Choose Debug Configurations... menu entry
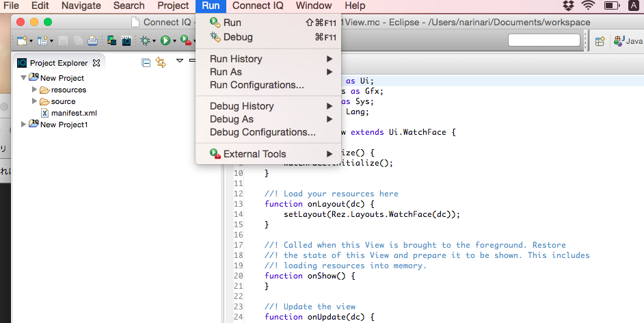This screenshot has height=323, width=644. (268, 132)
